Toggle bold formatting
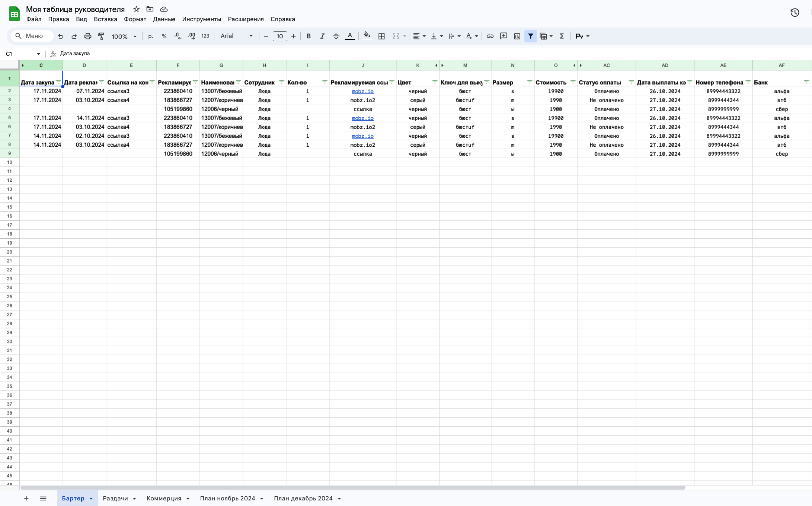The height and width of the screenshot is (506, 812). tap(309, 36)
